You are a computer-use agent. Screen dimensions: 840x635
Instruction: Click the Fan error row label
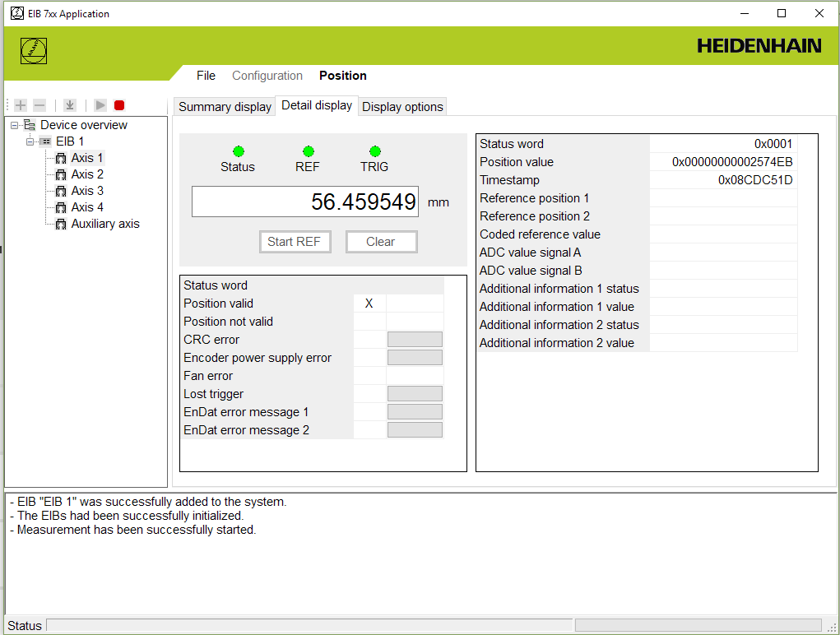point(208,376)
